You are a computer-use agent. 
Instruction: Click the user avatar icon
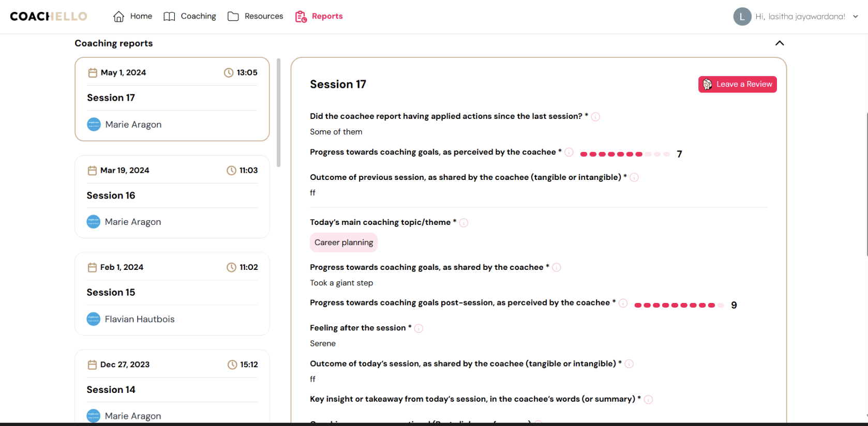point(742,17)
